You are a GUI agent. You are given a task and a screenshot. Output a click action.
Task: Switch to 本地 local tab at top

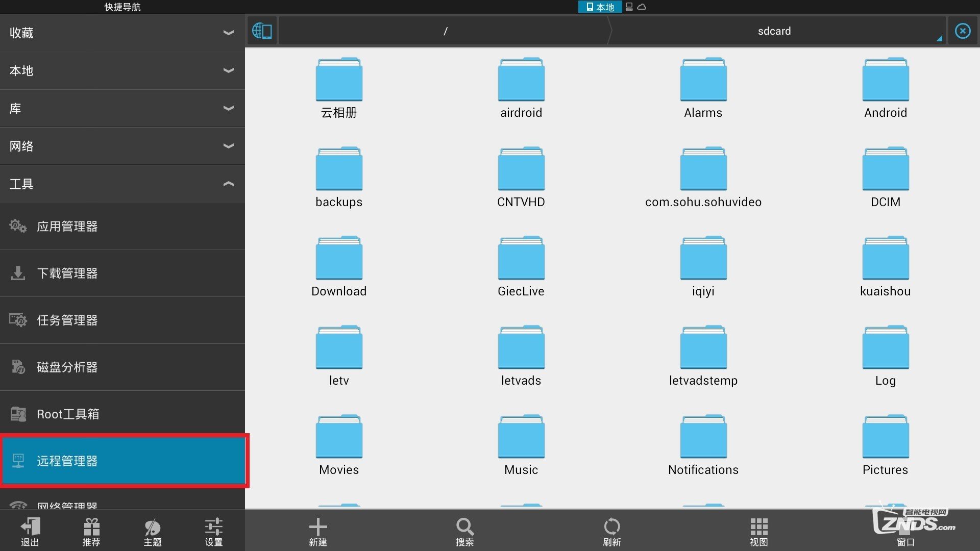pyautogui.click(x=600, y=7)
